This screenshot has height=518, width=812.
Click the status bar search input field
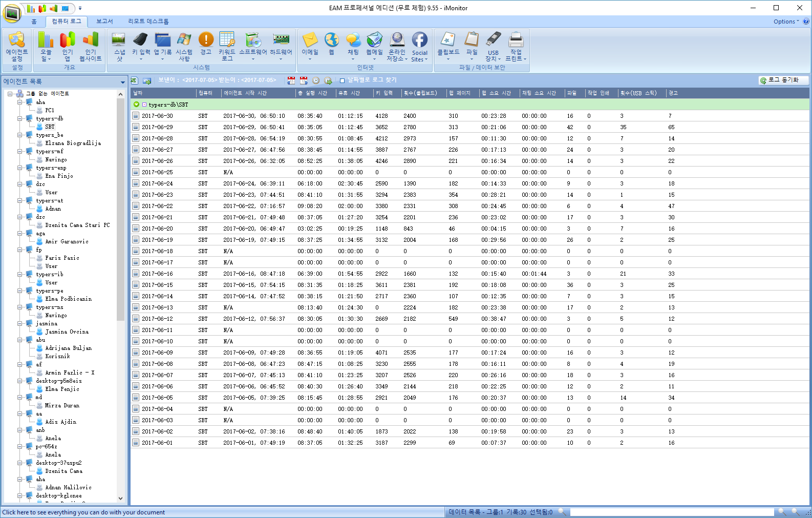point(672,512)
